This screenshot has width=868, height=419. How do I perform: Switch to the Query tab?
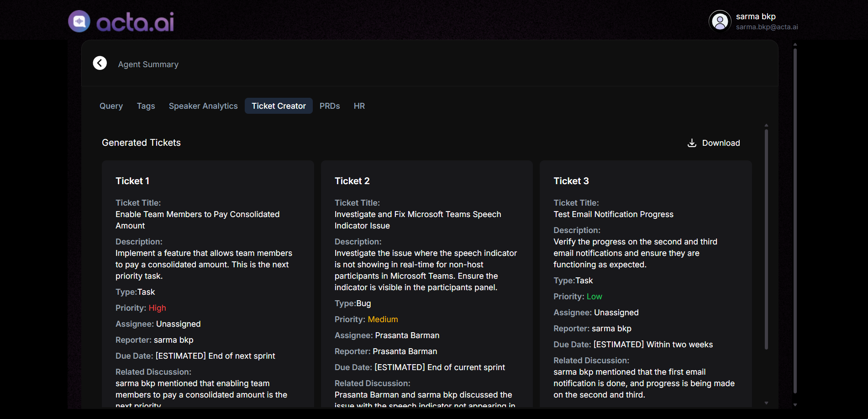[x=111, y=106]
